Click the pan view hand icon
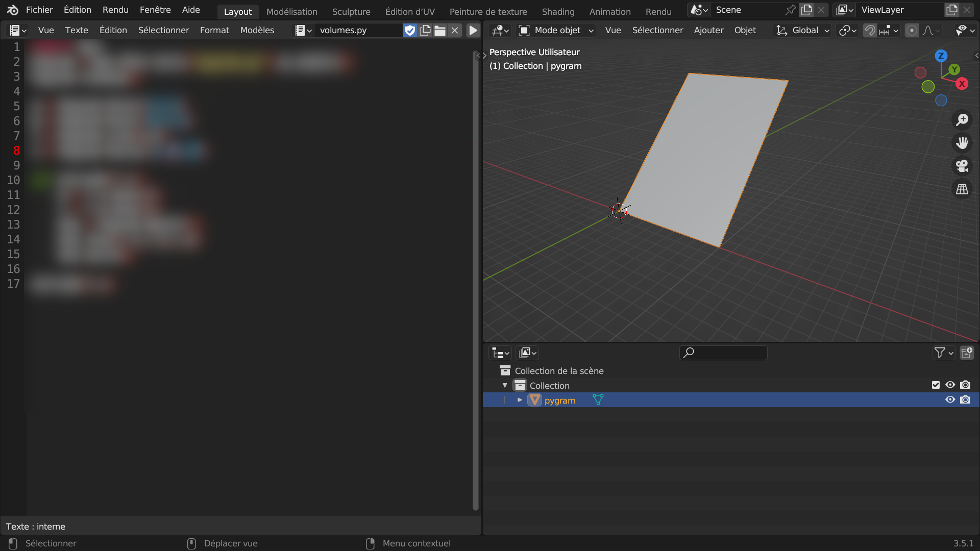 (962, 143)
